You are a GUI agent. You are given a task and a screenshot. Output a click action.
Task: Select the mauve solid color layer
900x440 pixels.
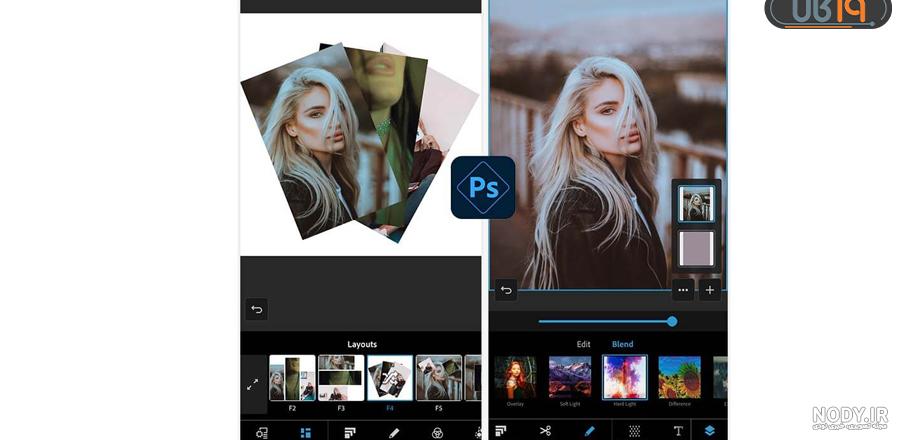point(696,248)
